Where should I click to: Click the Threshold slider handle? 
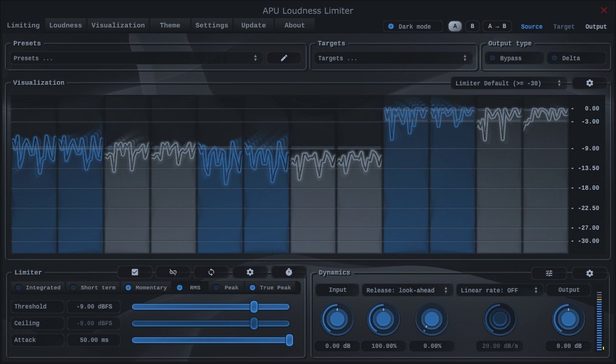pyautogui.click(x=254, y=307)
